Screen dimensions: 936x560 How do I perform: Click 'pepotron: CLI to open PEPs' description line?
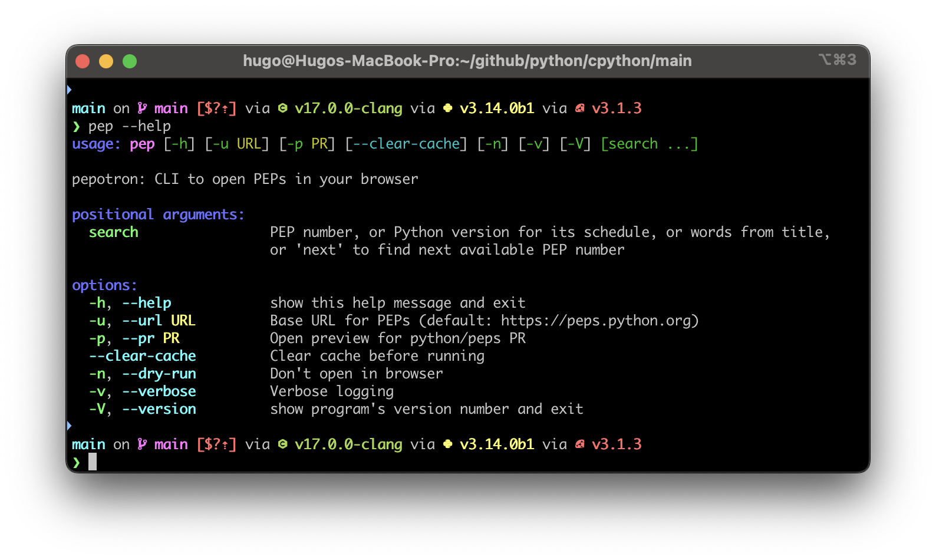(245, 179)
